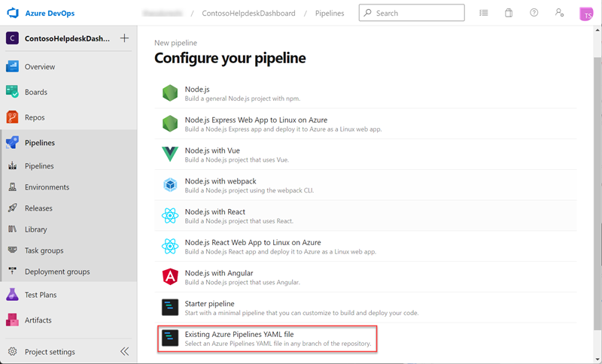This screenshot has height=364, width=602.
Task: Click the Test Plans flask icon
Action: [12, 295]
